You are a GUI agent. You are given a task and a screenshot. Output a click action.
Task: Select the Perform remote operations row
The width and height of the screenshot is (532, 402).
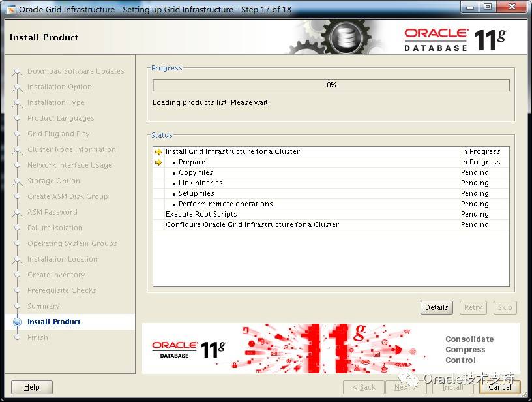[x=331, y=204]
